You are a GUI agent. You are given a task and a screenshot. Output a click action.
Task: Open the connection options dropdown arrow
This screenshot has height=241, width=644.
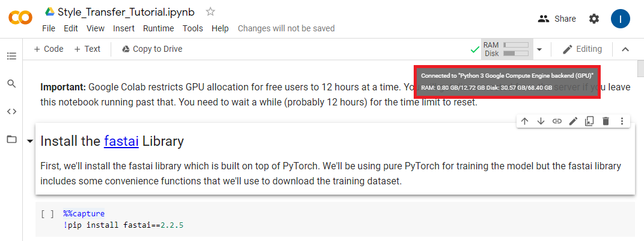[x=539, y=49]
